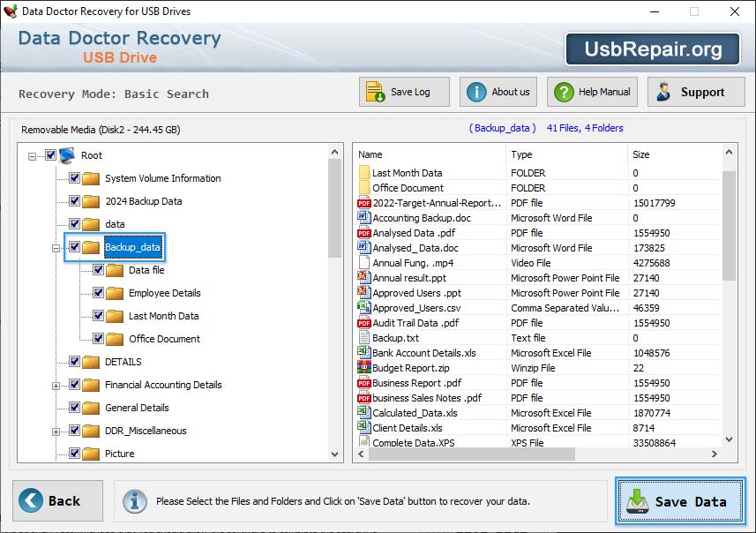Screen dimensions: 756x533
Task: Click the PDF icon of Audit Trail Data .pdf
Action: coord(364,323)
